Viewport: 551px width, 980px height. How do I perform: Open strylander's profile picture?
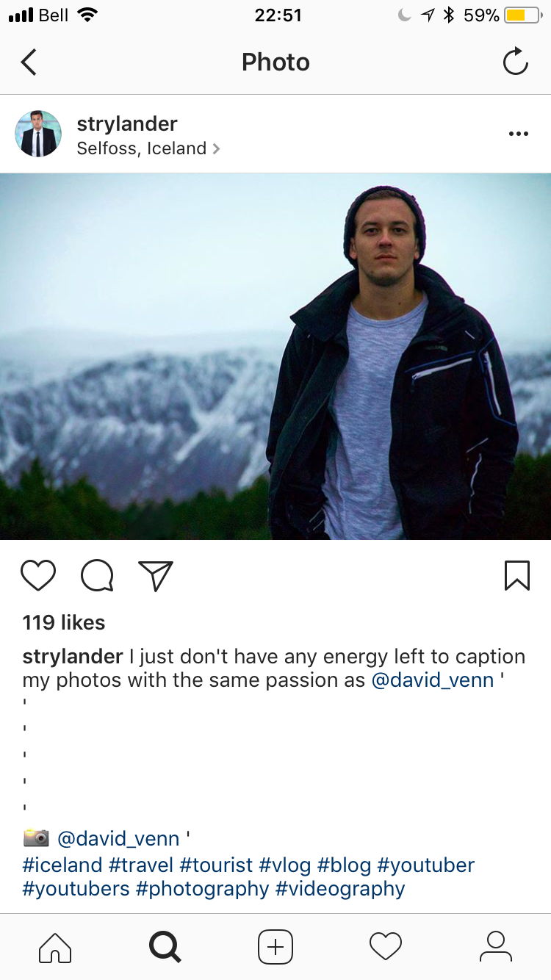[x=38, y=134]
